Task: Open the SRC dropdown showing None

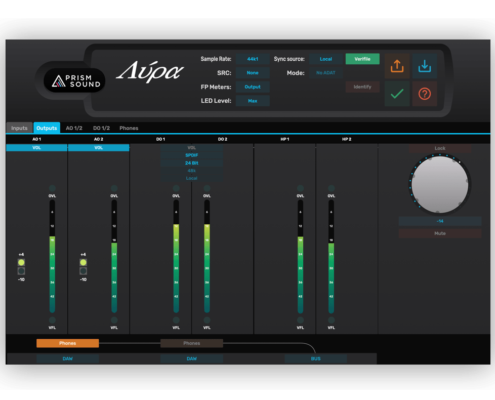Action: point(253,73)
